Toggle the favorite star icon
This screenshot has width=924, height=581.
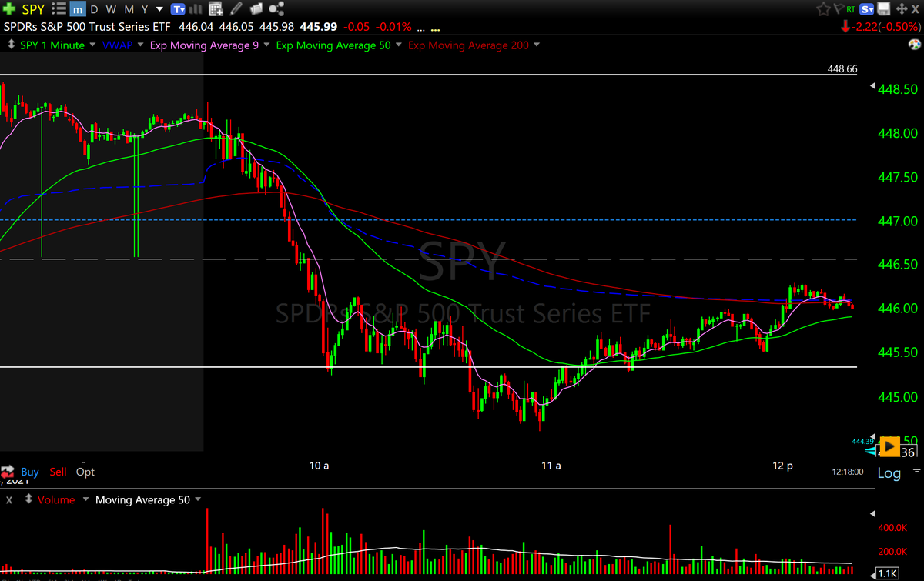[823, 9]
